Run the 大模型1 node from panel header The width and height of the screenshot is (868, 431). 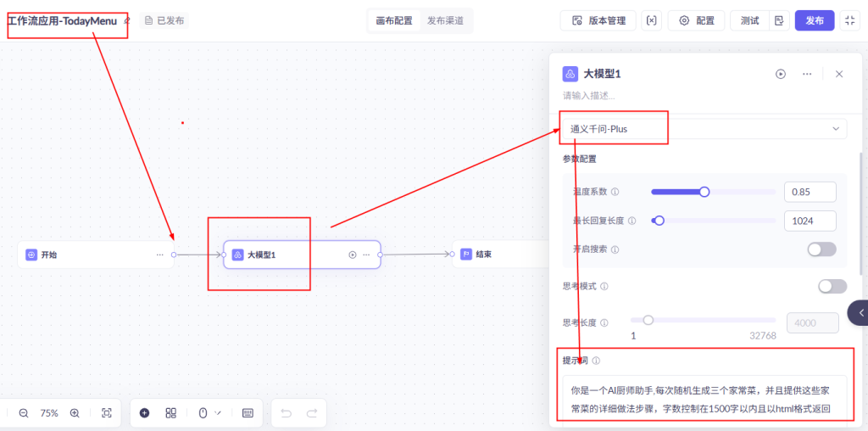pos(780,74)
